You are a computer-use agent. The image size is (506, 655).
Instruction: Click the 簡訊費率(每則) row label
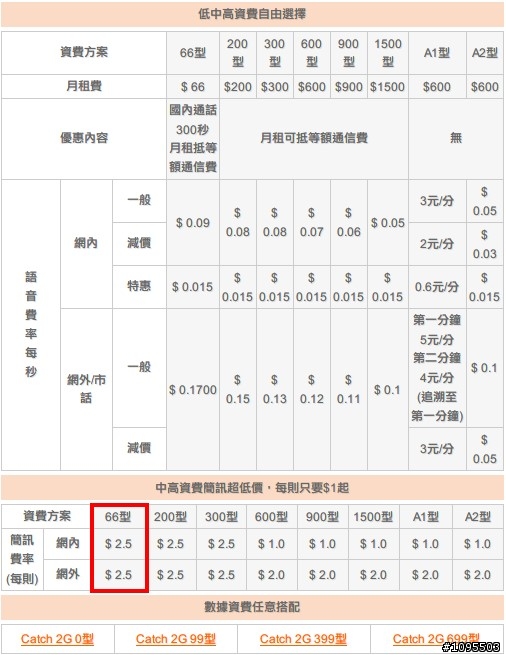[22, 559]
